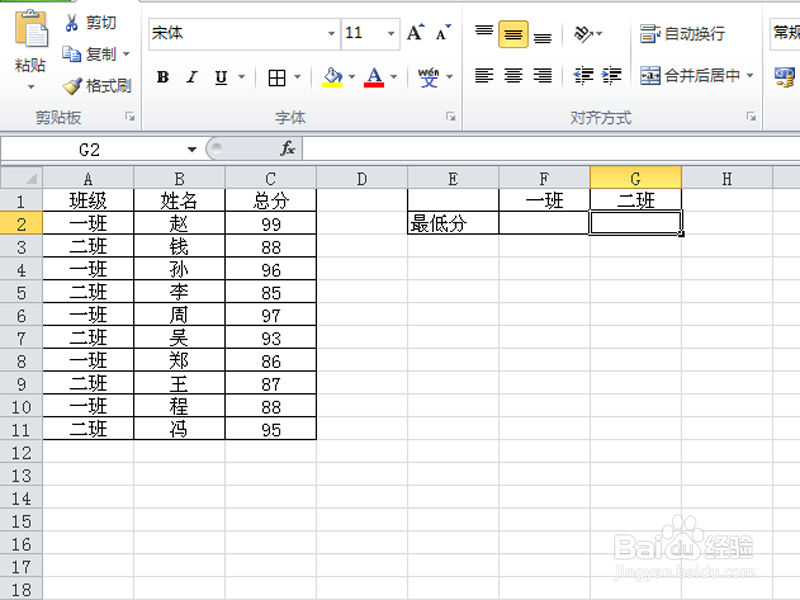Open the borders dropdown arrow
800x600 pixels.
[x=297, y=77]
